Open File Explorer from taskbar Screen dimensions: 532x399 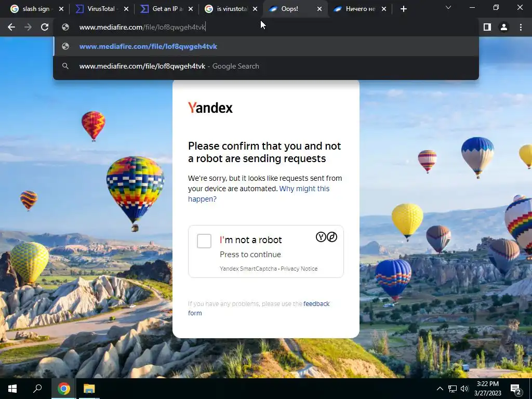coord(89,389)
